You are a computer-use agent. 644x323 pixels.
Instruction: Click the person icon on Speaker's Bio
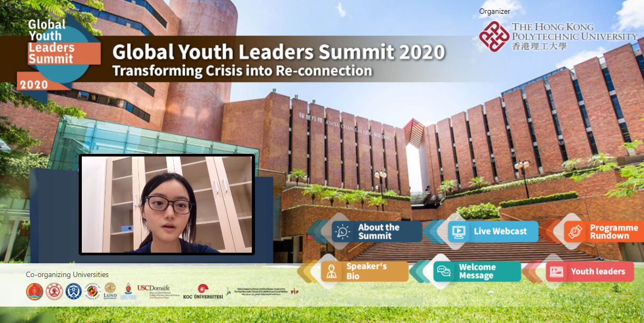tap(332, 272)
